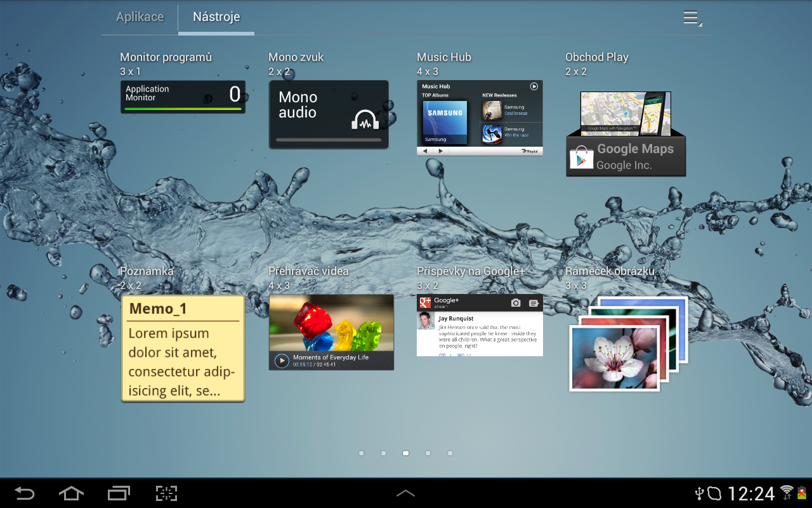
Task: Tap the progress bar on Mono audio widget
Action: pos(329,139)
